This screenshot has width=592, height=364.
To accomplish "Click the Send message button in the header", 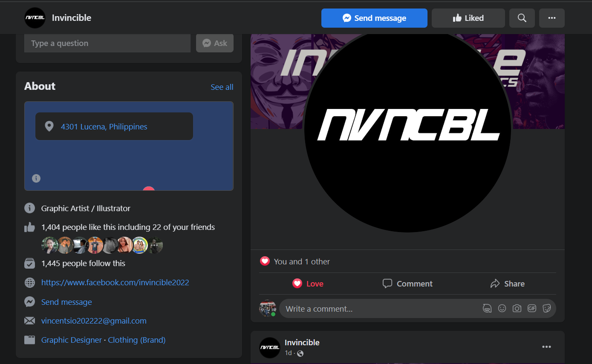I will [374, 18].
